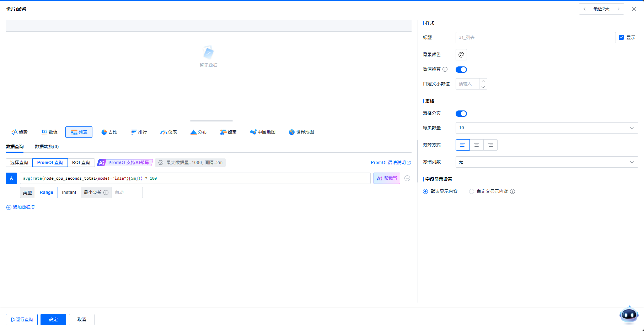Remove query A with minus icon
Viewport: 644px width, 331px height.
(407, 178)
